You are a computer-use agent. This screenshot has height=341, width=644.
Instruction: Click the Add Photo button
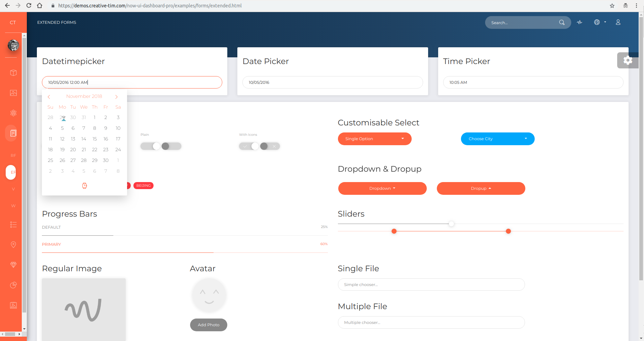pos(209,325)
